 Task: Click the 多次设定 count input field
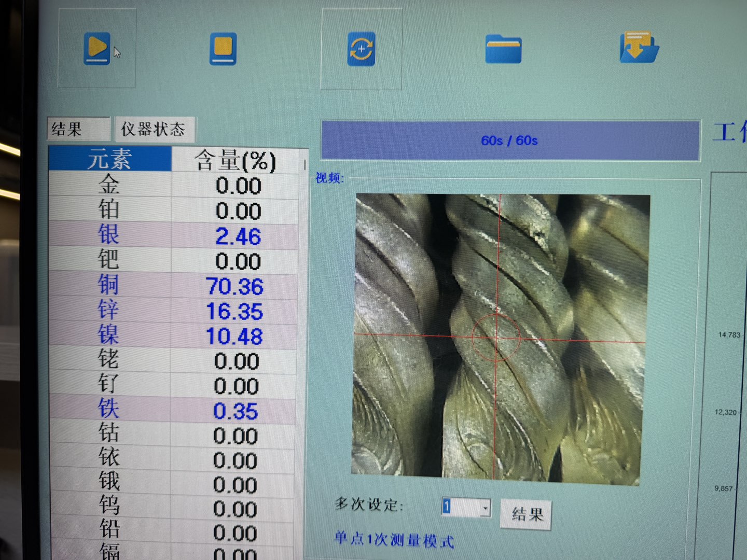pyautogui.click(x=461, y=507)
